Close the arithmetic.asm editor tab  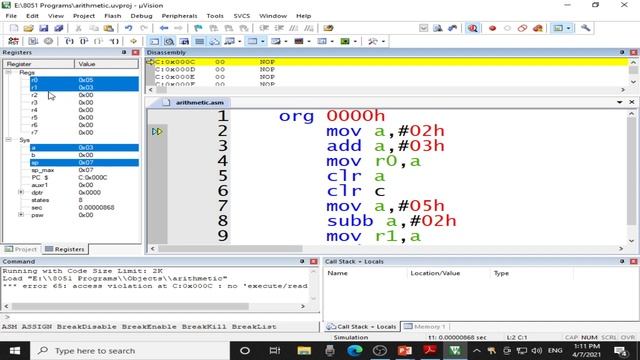tap(632, 102)
